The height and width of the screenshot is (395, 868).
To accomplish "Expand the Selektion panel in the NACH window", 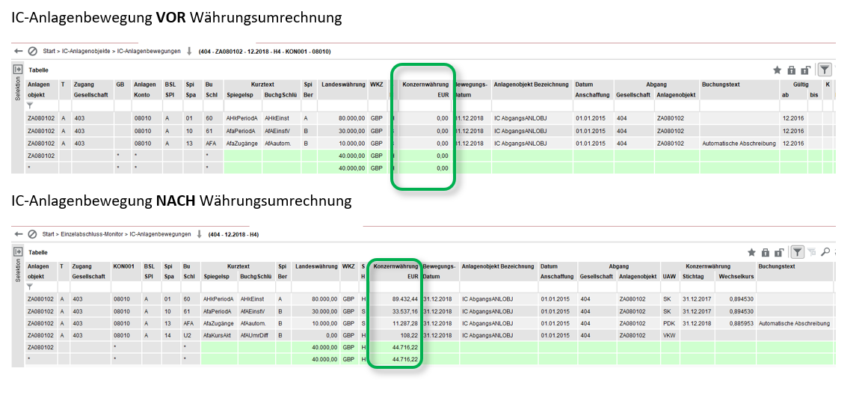I will [x=18, y=252].
